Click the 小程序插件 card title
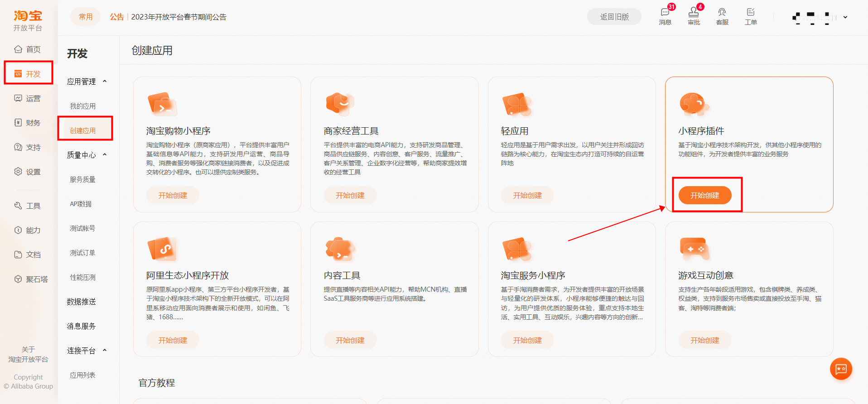 pos(701,131)
